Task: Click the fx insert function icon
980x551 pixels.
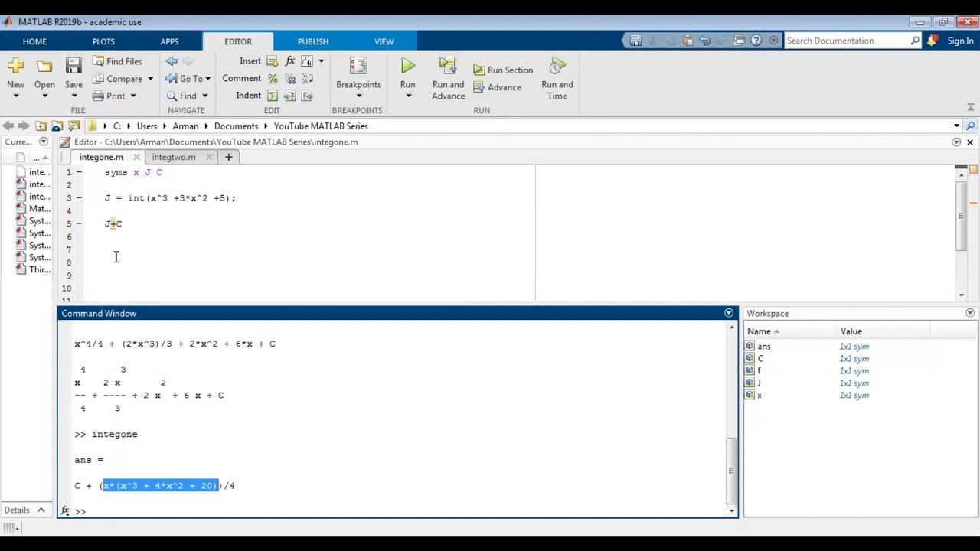Action: click(290, 61)
